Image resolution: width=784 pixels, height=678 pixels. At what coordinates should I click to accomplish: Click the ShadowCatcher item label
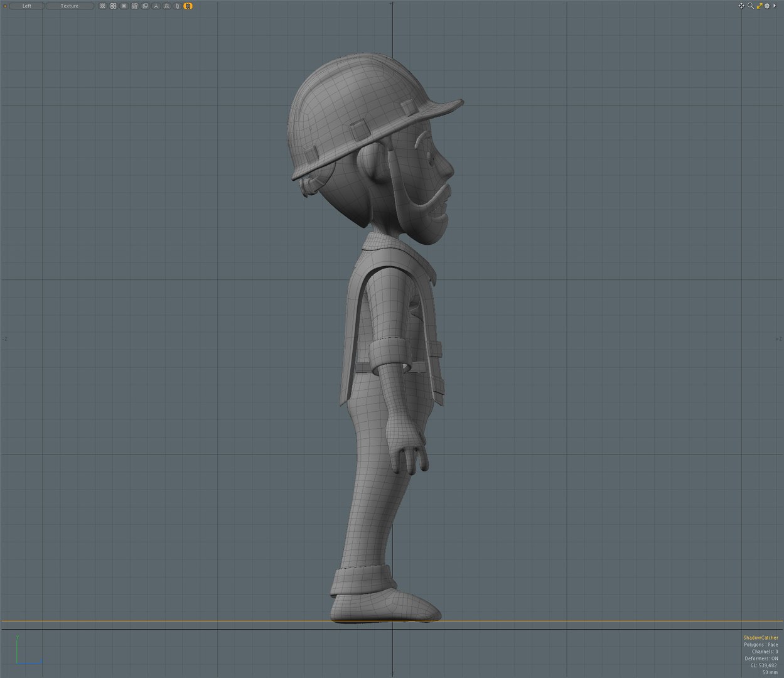(x=760, y=638)
